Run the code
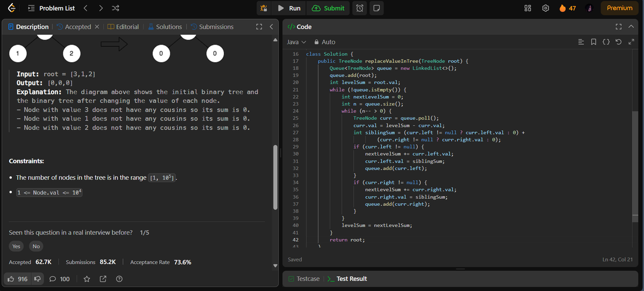 point(289,8)
